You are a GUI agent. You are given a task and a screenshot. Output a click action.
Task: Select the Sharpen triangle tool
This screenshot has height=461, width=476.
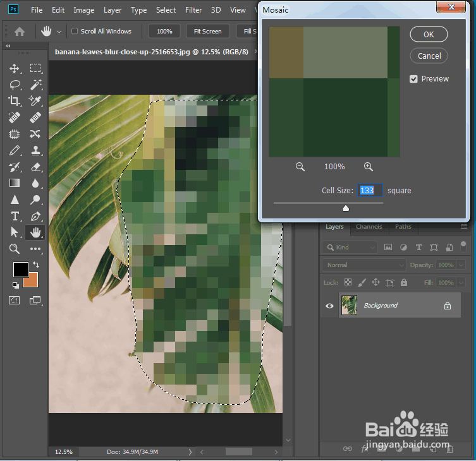[15, 200]
